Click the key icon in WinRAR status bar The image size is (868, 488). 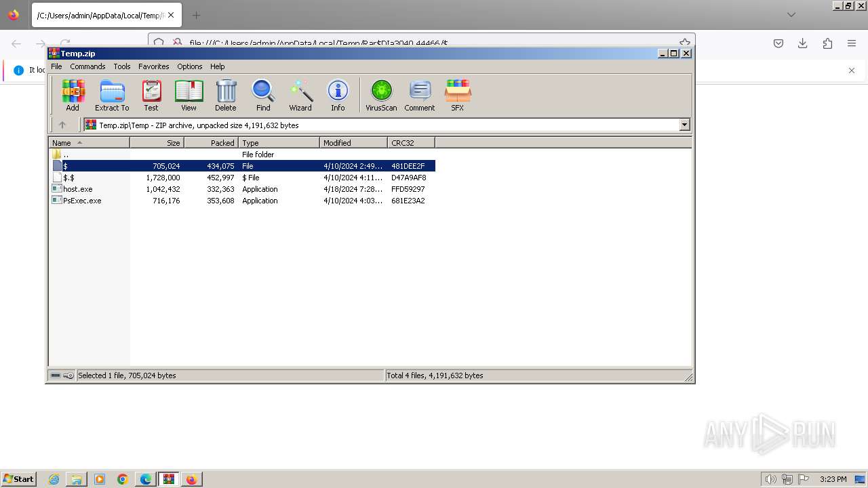click(68, 375)
